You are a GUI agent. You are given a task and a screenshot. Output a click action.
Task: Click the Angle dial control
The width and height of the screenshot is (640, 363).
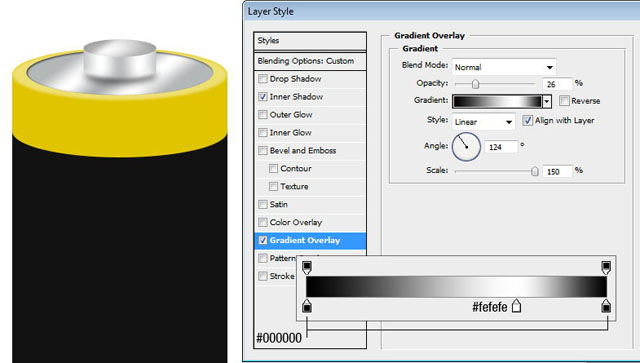pyautogui.click(x=466, y=147)
